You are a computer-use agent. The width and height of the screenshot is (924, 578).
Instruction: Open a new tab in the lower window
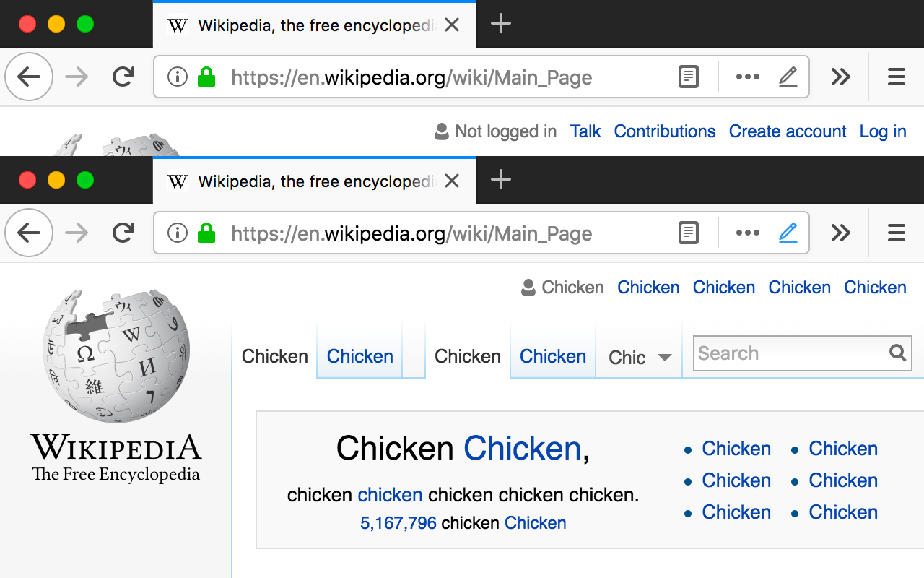(500, 180)
